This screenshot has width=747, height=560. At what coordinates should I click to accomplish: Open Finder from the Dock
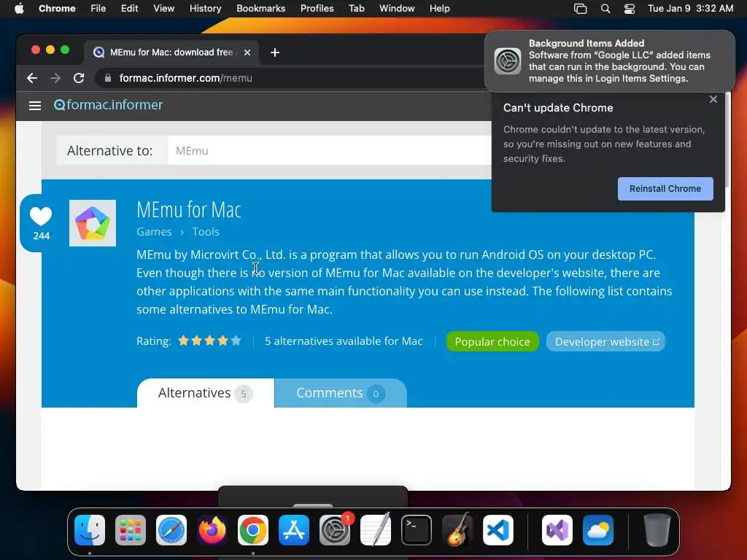click(x=90, y=530)
